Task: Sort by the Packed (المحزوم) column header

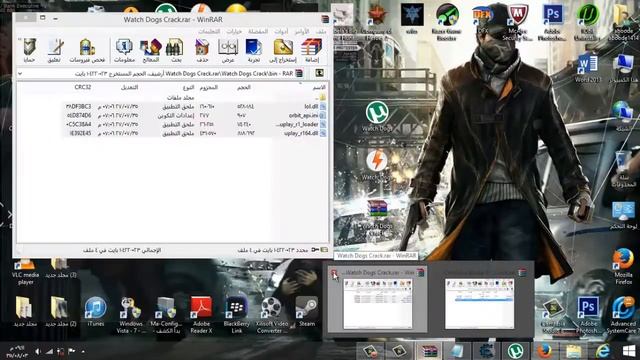Action: (x=209, y=87)
